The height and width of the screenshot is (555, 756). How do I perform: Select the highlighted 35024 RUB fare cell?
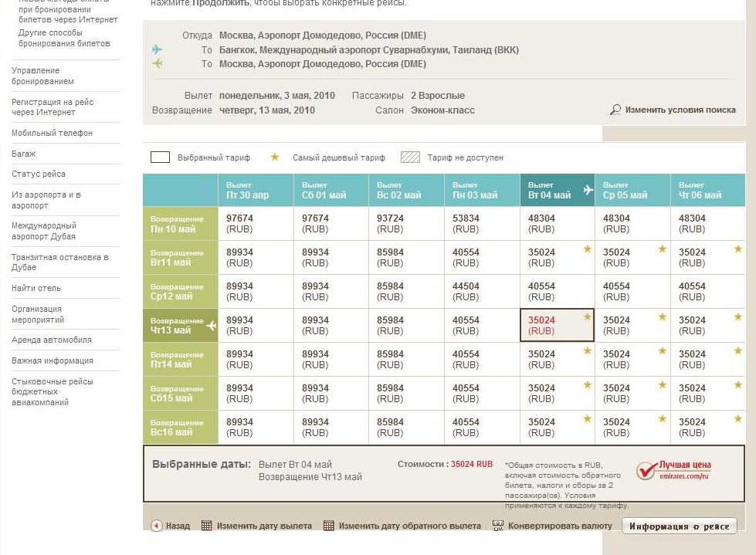click(557, 326)
